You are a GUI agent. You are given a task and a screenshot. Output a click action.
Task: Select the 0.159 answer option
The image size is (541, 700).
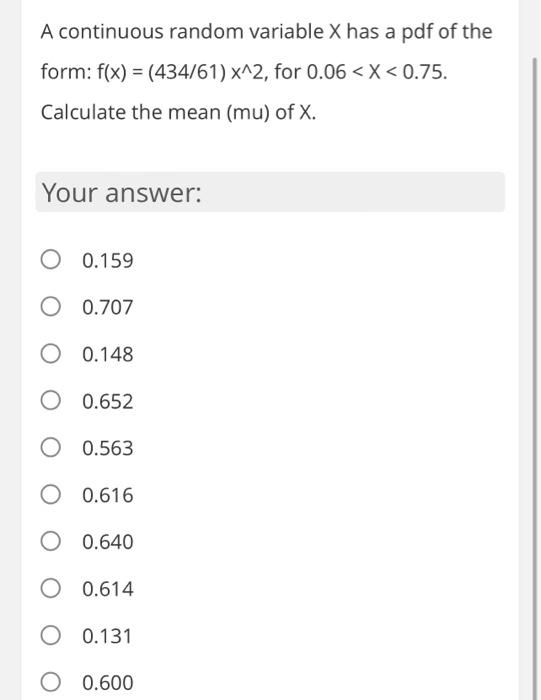(50, 260)
